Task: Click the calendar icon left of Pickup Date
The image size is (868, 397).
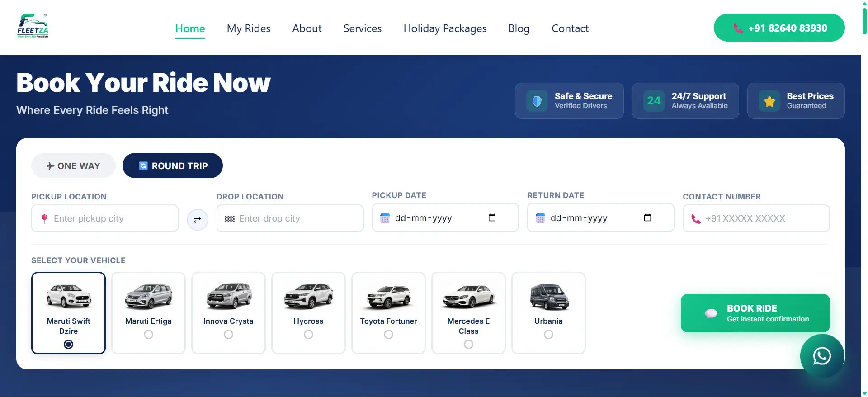Action: [x=385, y=218]
